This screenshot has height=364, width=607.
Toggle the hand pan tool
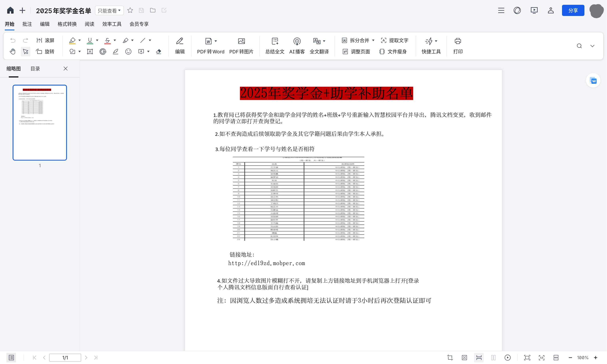click(x=13, y=52)
